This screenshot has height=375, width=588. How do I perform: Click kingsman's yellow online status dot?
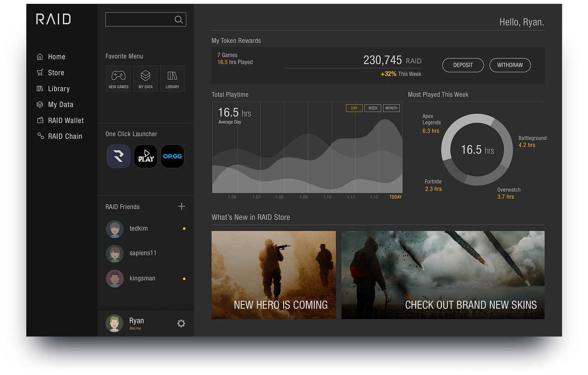click(x=184, y=279)
